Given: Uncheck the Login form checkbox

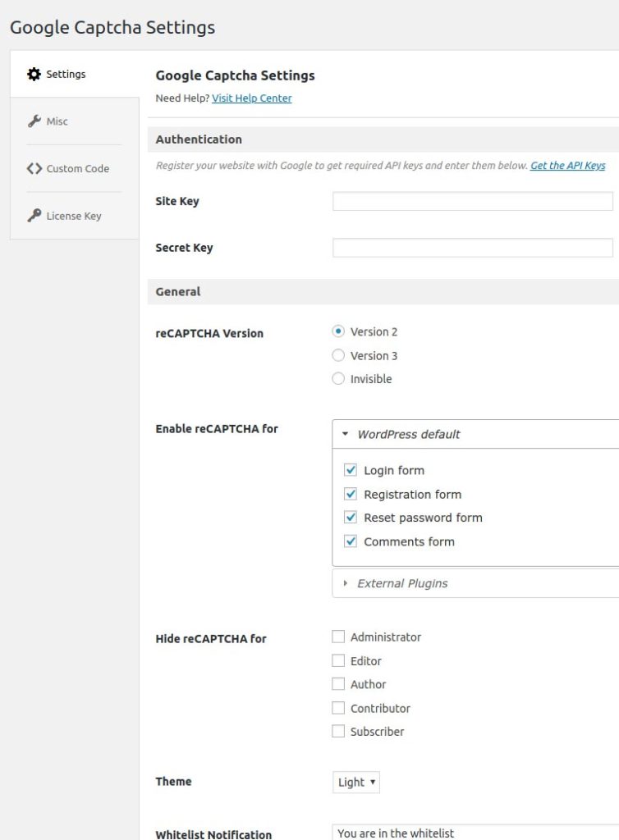Looking at the screenshot, I should coord(351,470).
